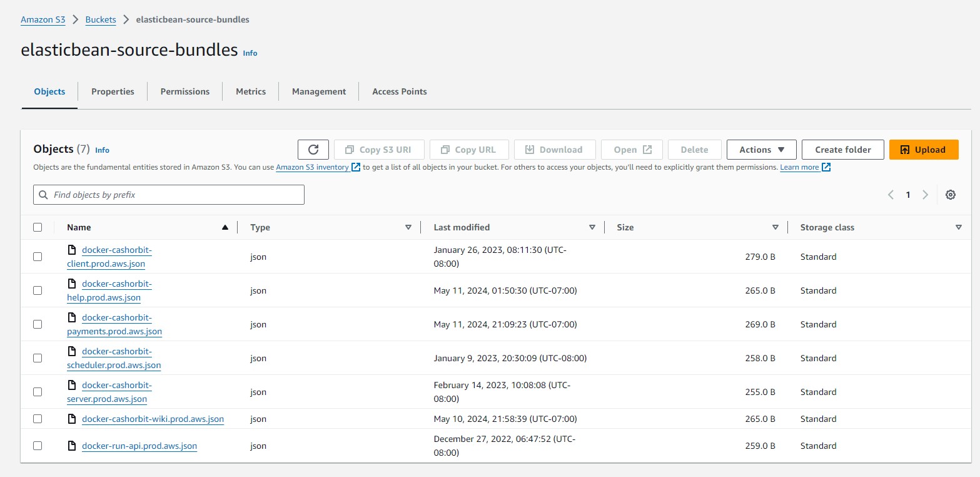This screenshot has height=477, width=980.
Task: Select all objects with header checkbox
Action: tap(38, 227)
